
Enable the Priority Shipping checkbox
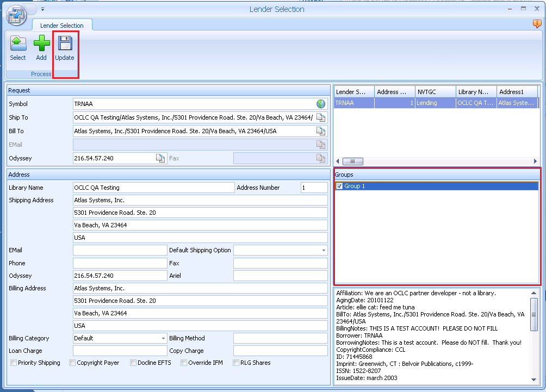(x=13, y=363)
